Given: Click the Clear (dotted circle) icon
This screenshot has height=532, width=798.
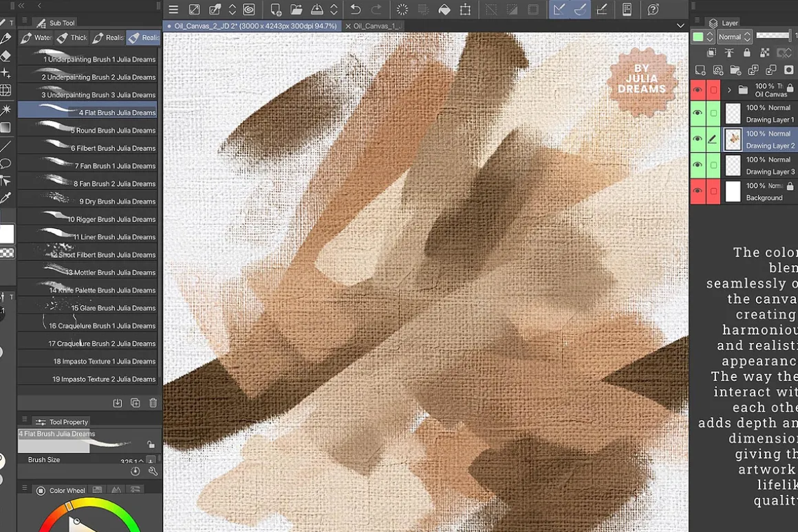Looking at the screenshot, I should [x=402, y=10].
